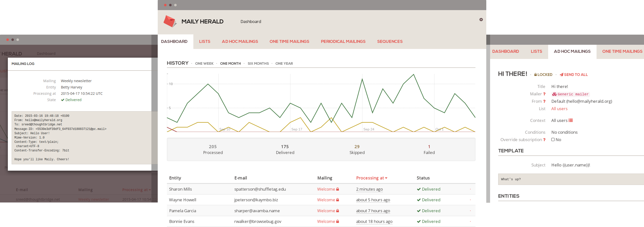The width and height of the screenshot is (644, 227).
Task: Open Welcome mailing in Bonnie Evans row
Action: pos(326,221)
